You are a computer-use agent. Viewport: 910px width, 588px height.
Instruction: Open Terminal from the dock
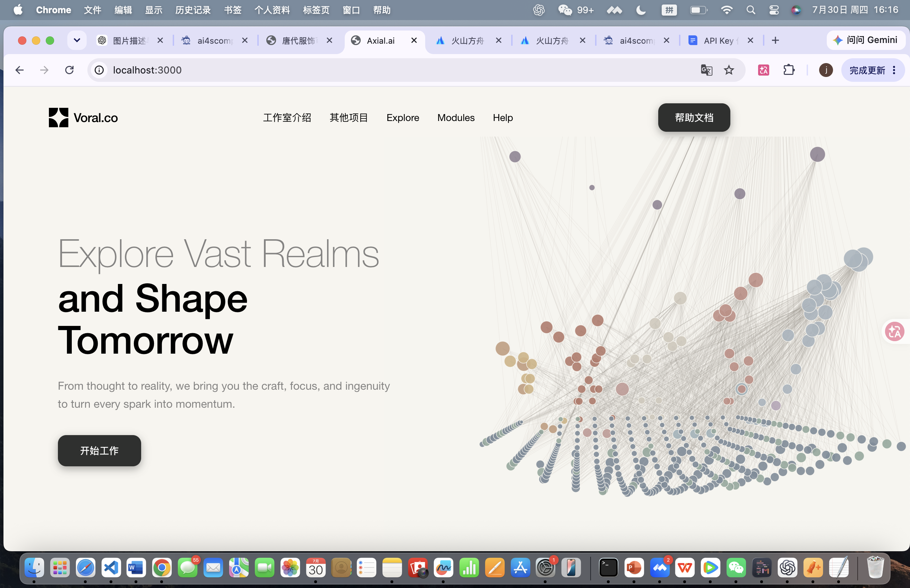pos(608,568)
